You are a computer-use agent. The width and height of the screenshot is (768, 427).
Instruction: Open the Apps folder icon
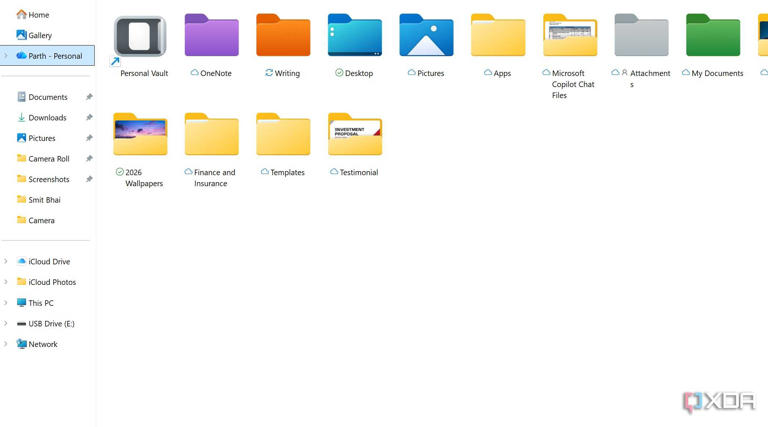(x=498, y=35)
